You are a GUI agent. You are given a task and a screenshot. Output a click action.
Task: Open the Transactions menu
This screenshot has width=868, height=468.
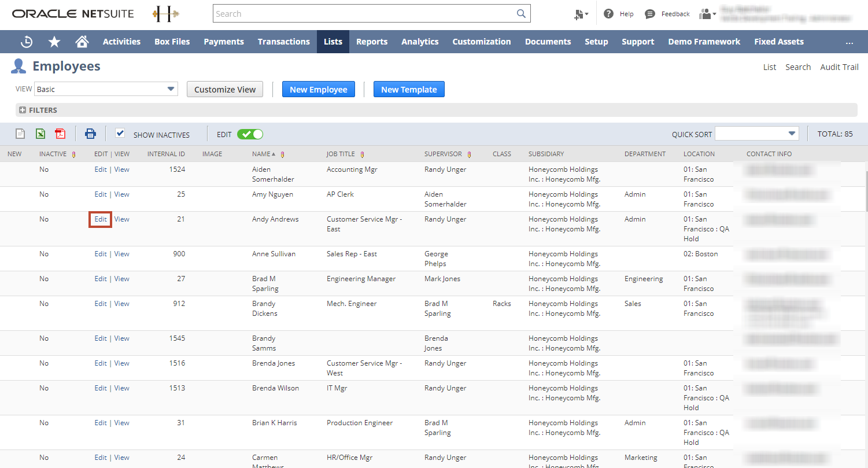pos(284,42)
